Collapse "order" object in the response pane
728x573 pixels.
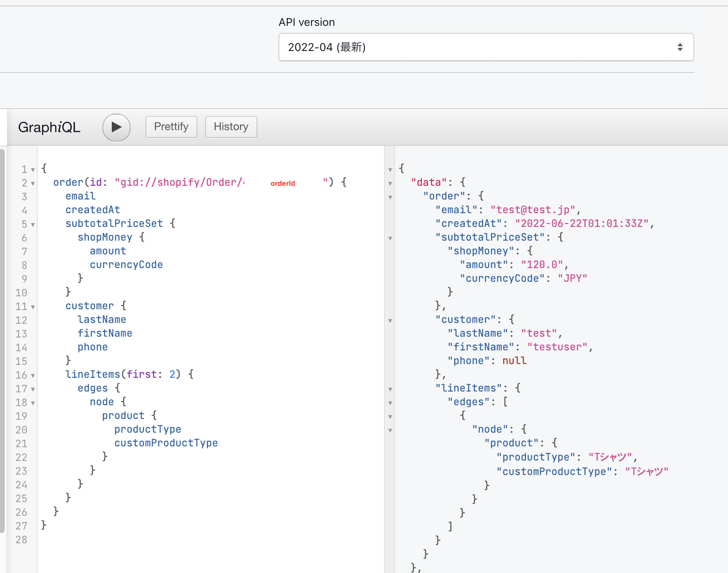tap(390, 197)
